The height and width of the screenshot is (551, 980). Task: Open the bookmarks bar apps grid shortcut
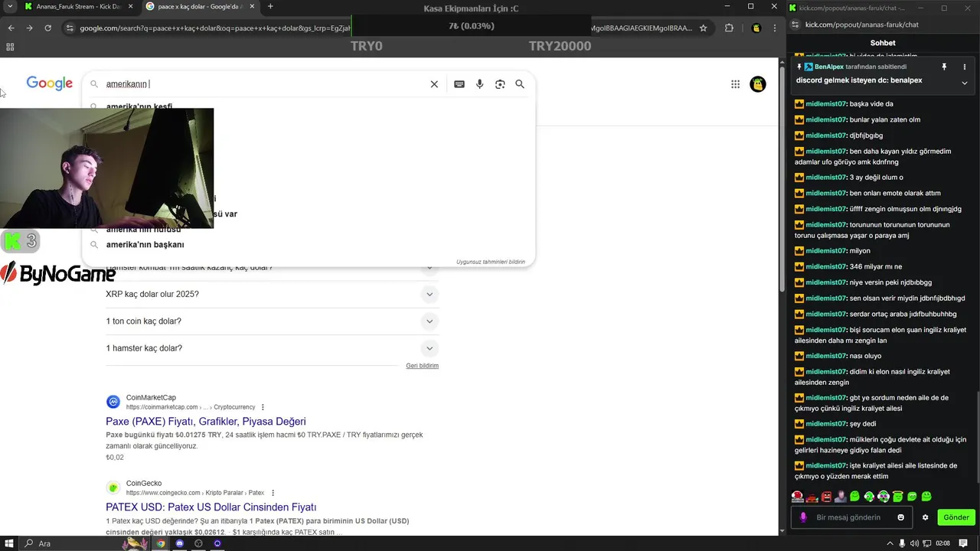[10, 47]
